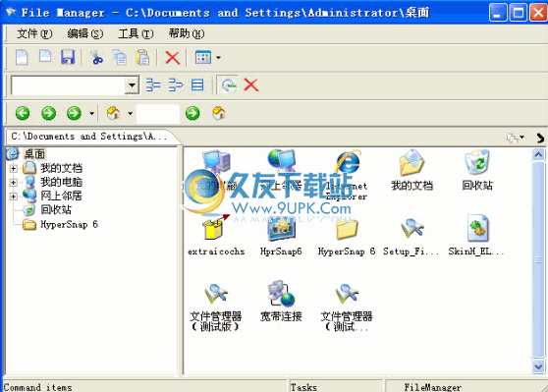This screenshot has width=548, height=392.
Task: Click the file pane scroll up arrow
Action: click(538, 155)
